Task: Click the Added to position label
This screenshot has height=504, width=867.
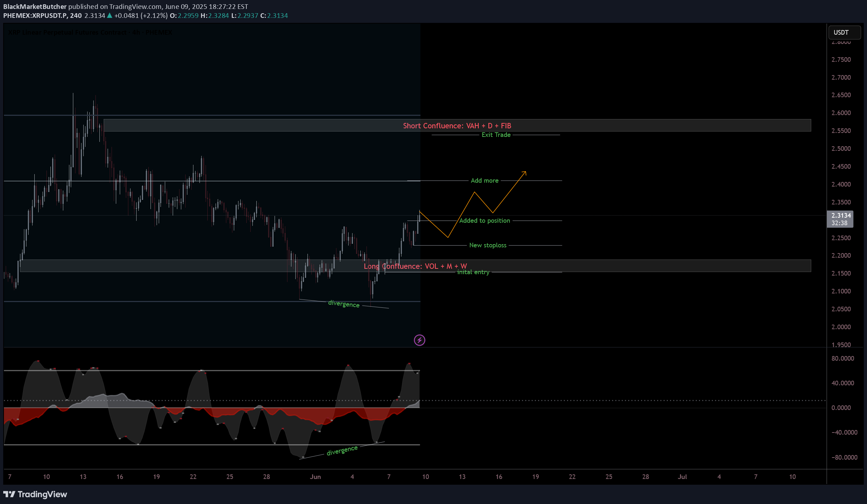Action: pos(484,221)
